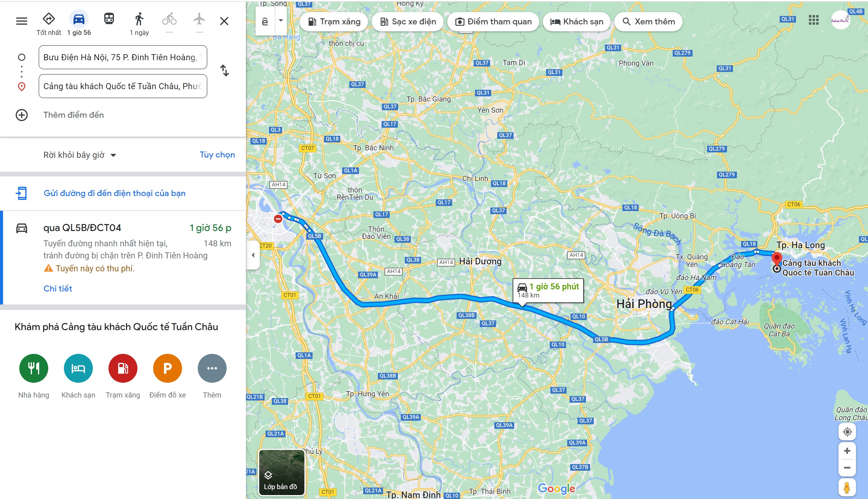Collapse the side panel arrow
Image resolution: width=868 pixels, height=499 pixels.
pos(253,255)
